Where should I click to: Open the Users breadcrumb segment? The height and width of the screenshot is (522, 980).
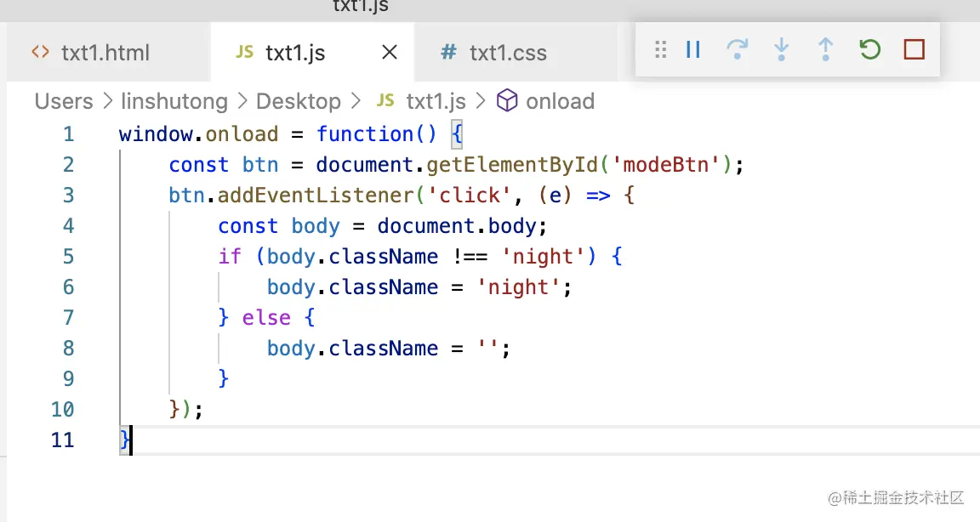(64, 101)
